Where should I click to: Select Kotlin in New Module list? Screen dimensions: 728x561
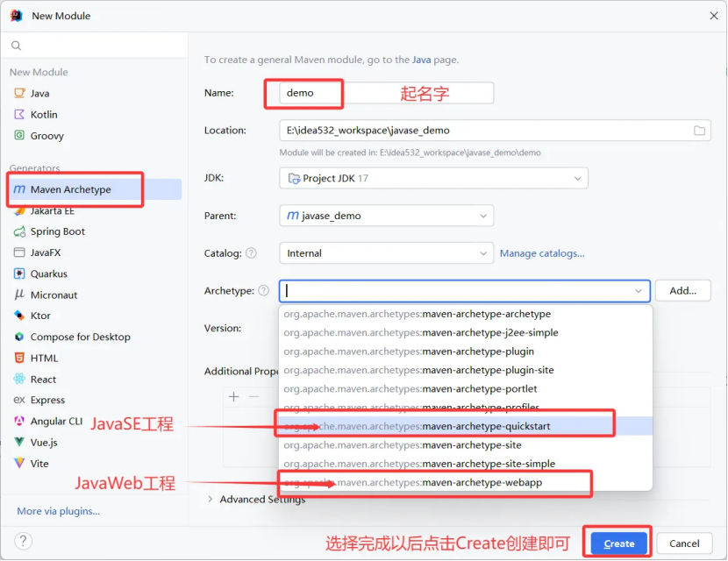pyautogui.click(x=95, y=115)
